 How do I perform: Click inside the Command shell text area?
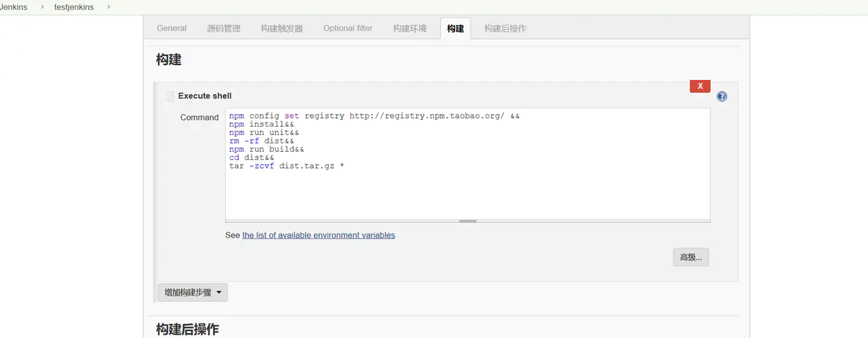[x=468, y=163]
